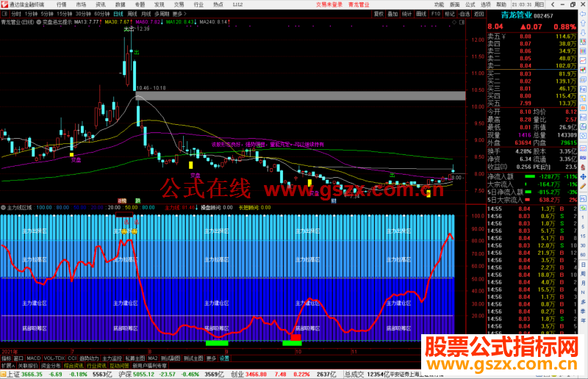Expand 更多 periods chevron
The image size is (588, 379).
pos(179,14)
